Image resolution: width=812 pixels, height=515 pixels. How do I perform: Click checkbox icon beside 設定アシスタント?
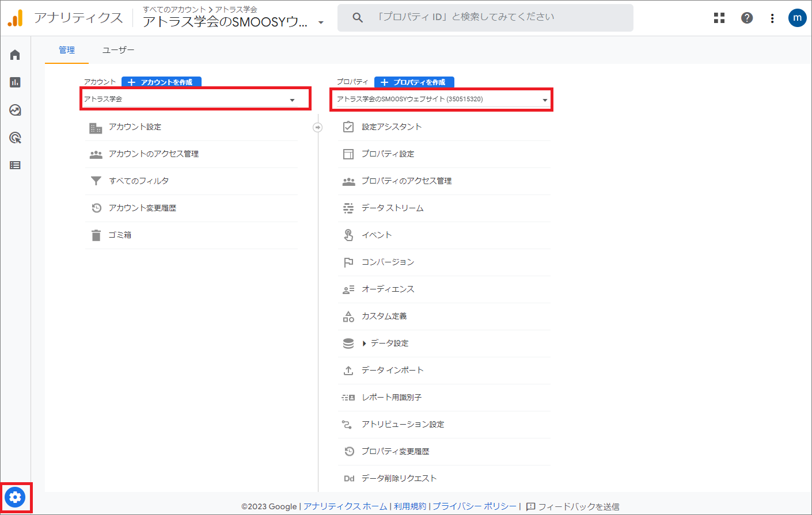tap(348, 127)
